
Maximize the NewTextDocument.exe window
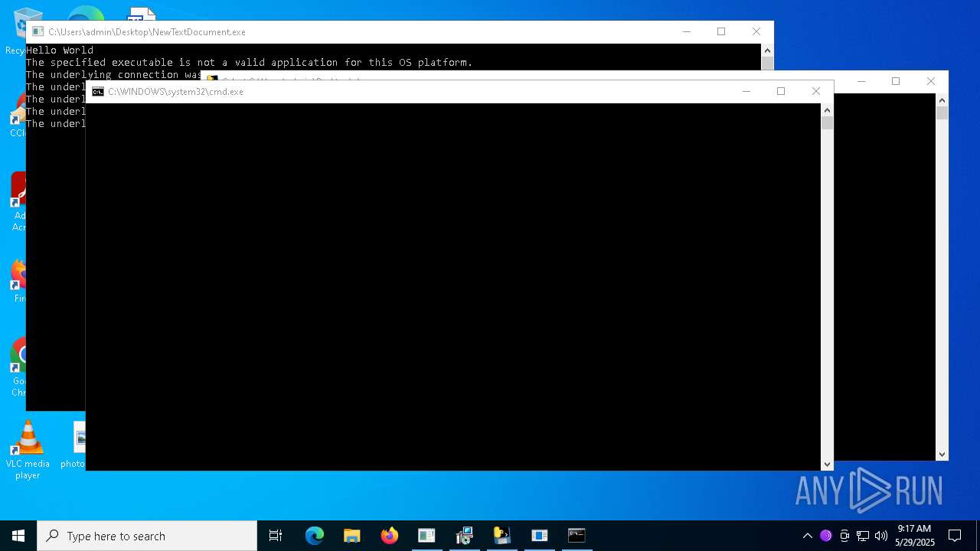click(721, 31)
